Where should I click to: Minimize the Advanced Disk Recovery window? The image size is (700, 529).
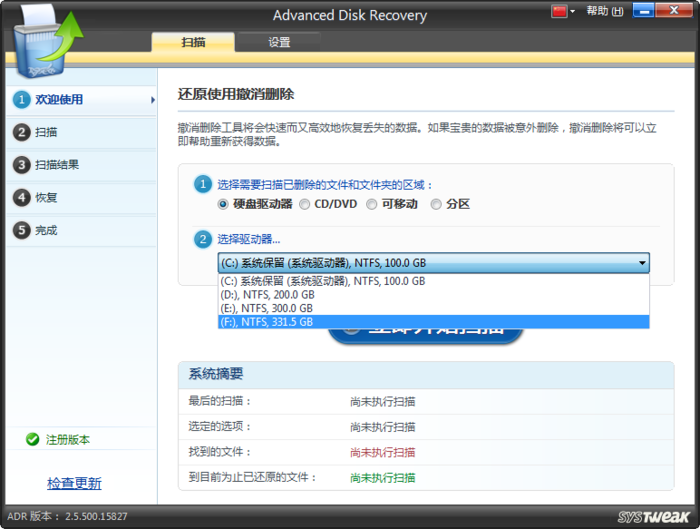644,11
